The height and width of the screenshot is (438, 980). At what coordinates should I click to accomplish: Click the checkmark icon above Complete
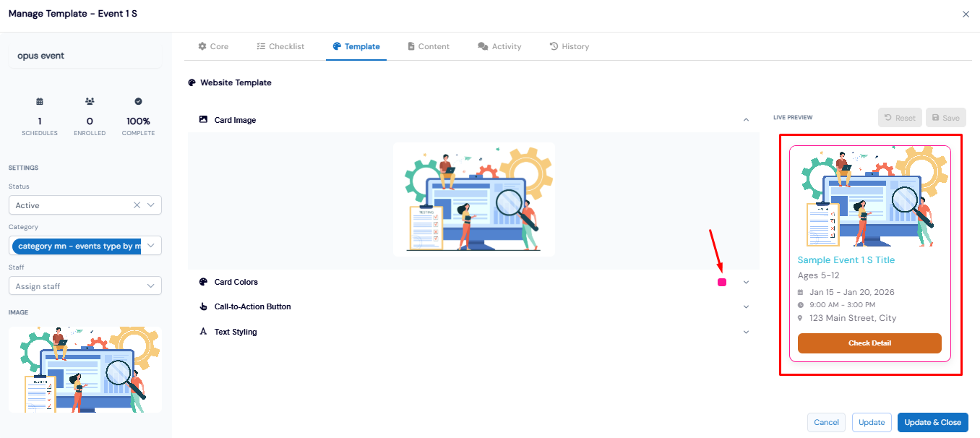click(138, 101)
